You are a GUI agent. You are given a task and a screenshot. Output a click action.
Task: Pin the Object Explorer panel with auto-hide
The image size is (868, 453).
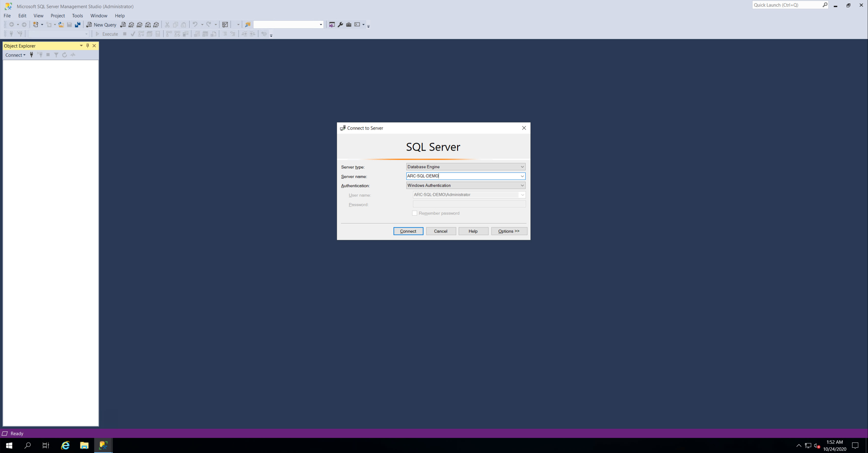[x=88, y=46]
